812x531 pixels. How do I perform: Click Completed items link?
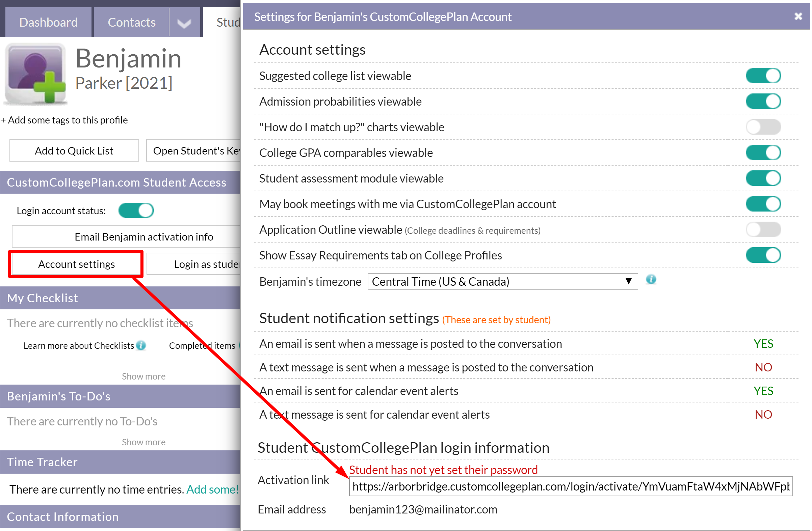click(x=202, y=345)
